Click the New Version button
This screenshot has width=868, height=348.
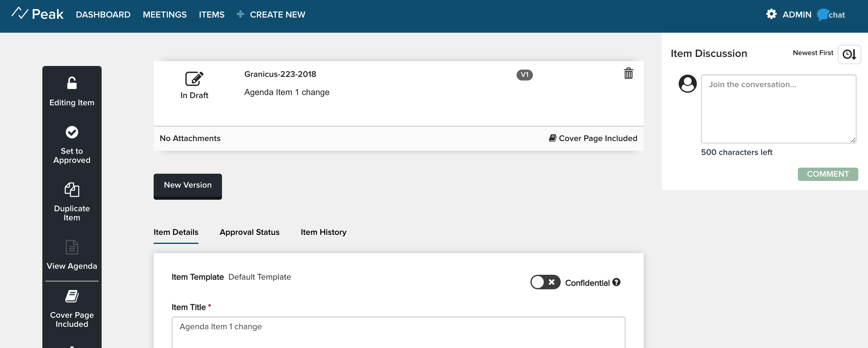point(188,185)
